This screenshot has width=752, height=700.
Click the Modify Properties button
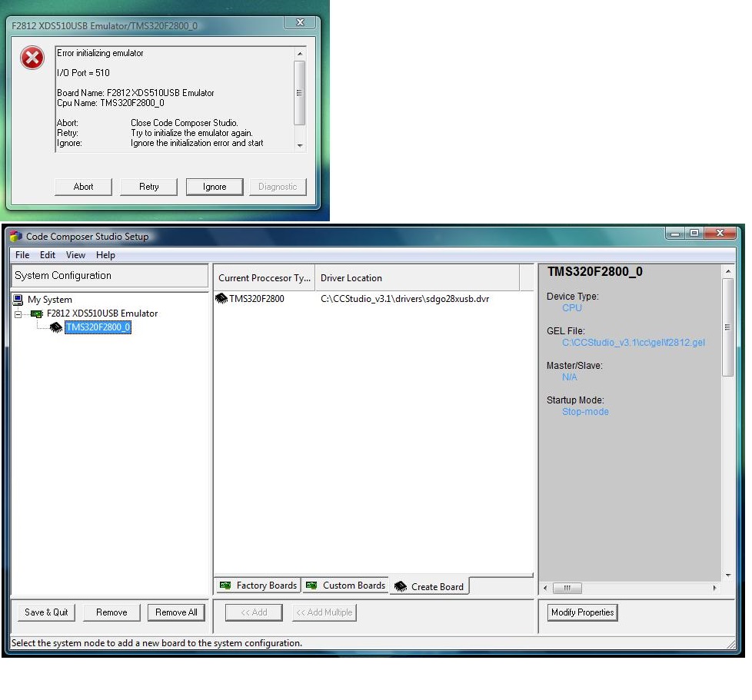click(583, 612)
